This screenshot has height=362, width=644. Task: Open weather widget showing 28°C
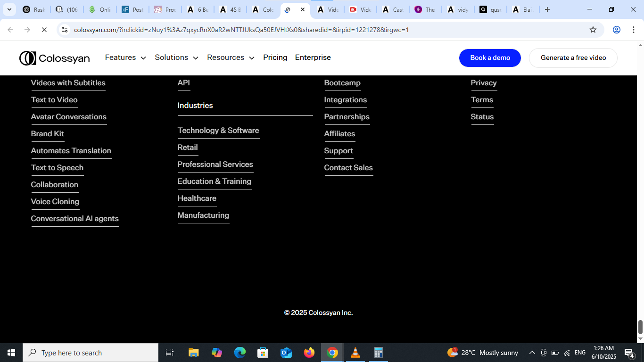[482, 353]
